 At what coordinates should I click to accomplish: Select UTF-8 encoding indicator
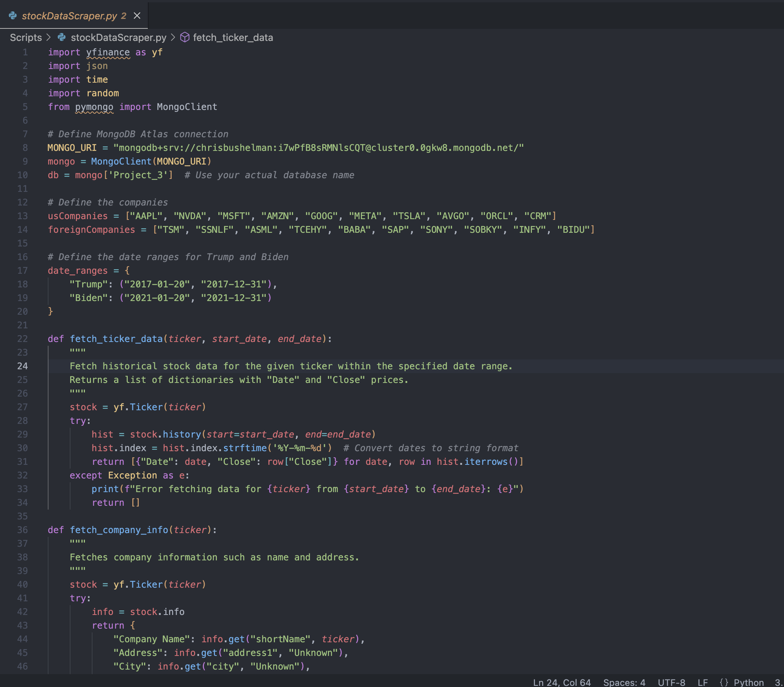click(x=671, y=682)
